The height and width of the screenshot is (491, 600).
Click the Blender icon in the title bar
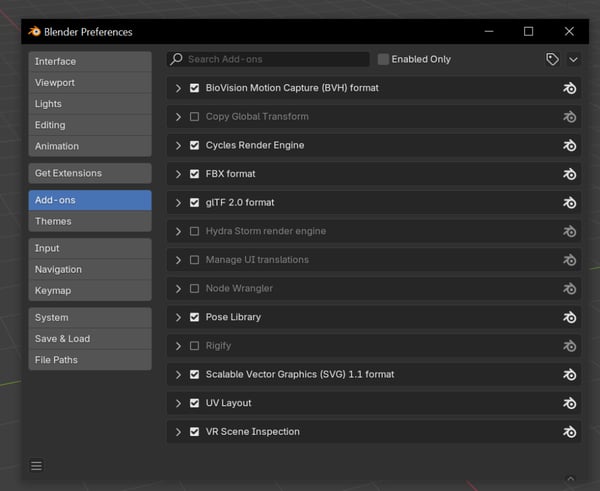point(34,32)
